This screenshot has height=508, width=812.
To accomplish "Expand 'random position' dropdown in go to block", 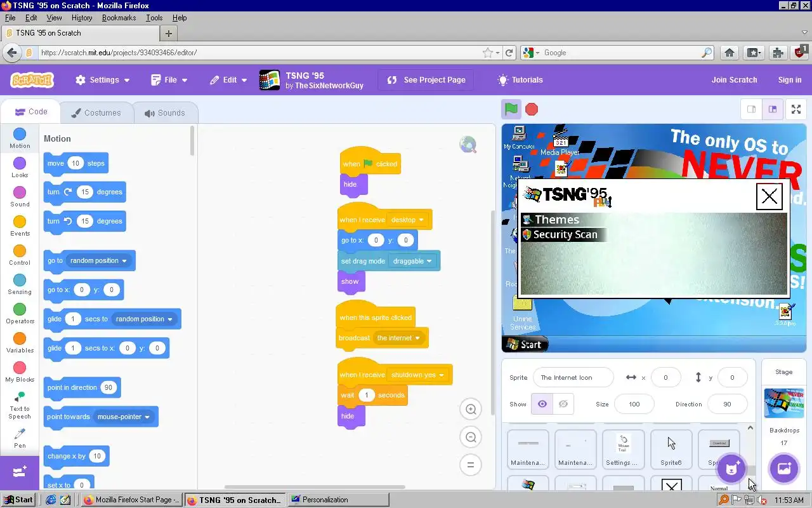I will [98, 260].
